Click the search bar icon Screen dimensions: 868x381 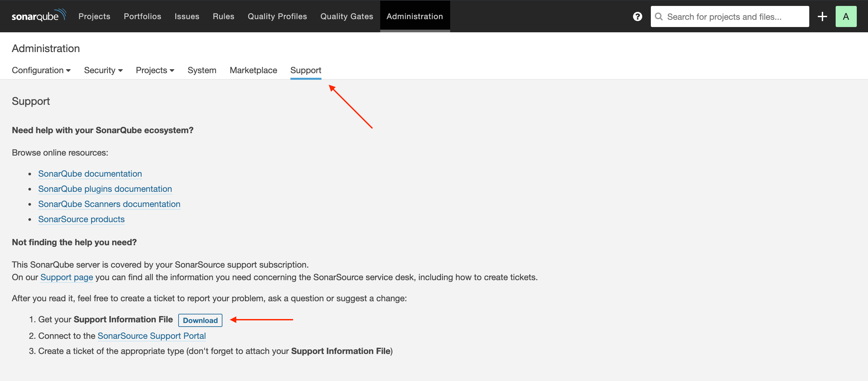pos(660,16)
